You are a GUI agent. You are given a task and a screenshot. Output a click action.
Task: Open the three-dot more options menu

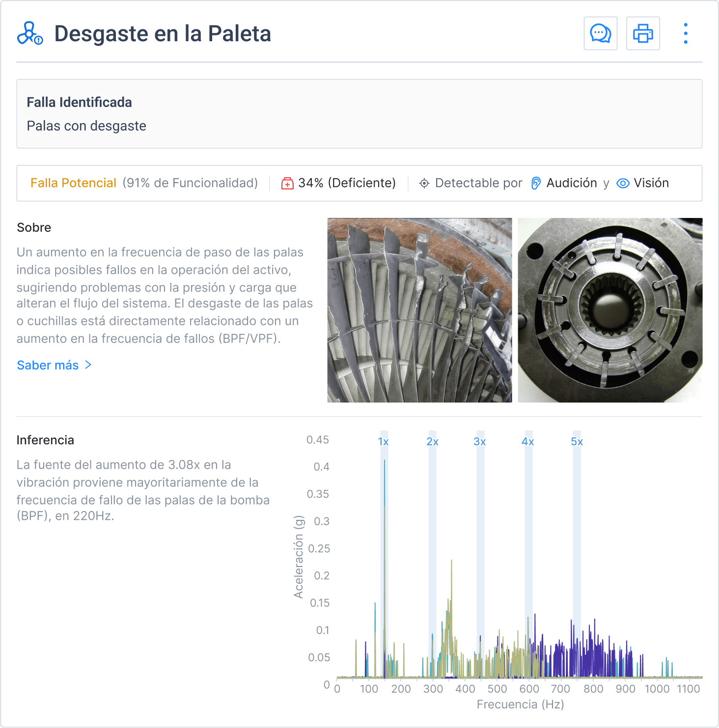point(686,33)
